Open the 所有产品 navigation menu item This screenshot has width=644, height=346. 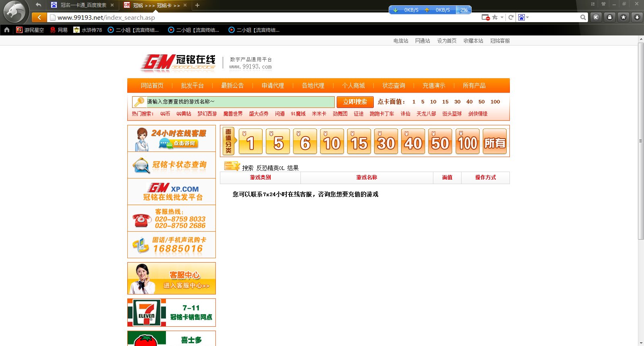pyautogui.click(x=474, y=85)
